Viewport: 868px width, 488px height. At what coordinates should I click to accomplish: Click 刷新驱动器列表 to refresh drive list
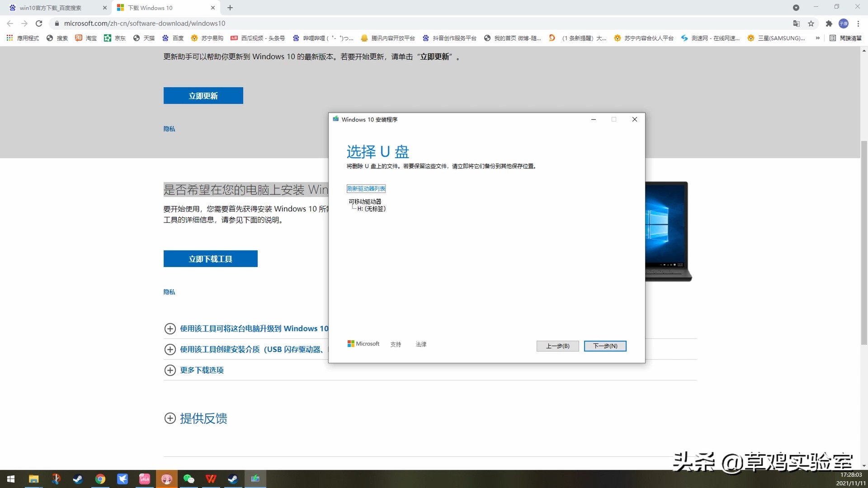(366, 188)
